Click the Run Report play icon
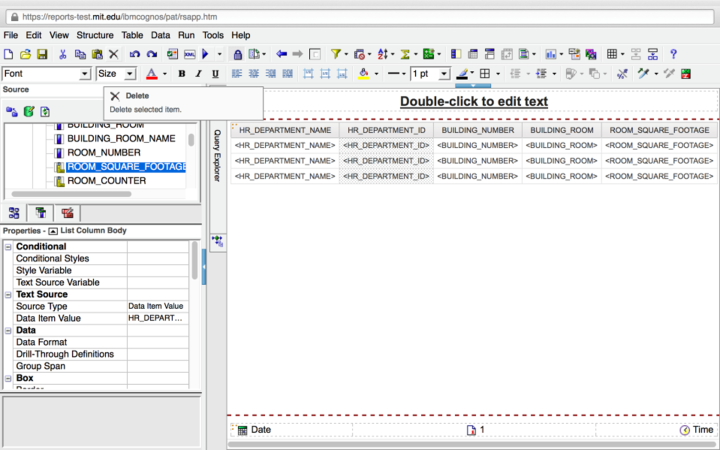720x450 pixels. [x=205, y=54]
